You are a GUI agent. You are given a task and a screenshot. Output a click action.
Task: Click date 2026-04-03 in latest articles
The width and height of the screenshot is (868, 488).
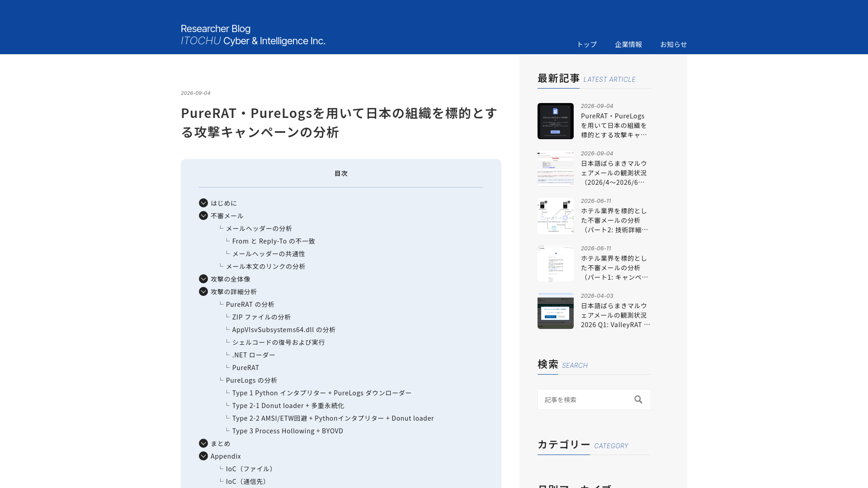(x=597, y=296)
